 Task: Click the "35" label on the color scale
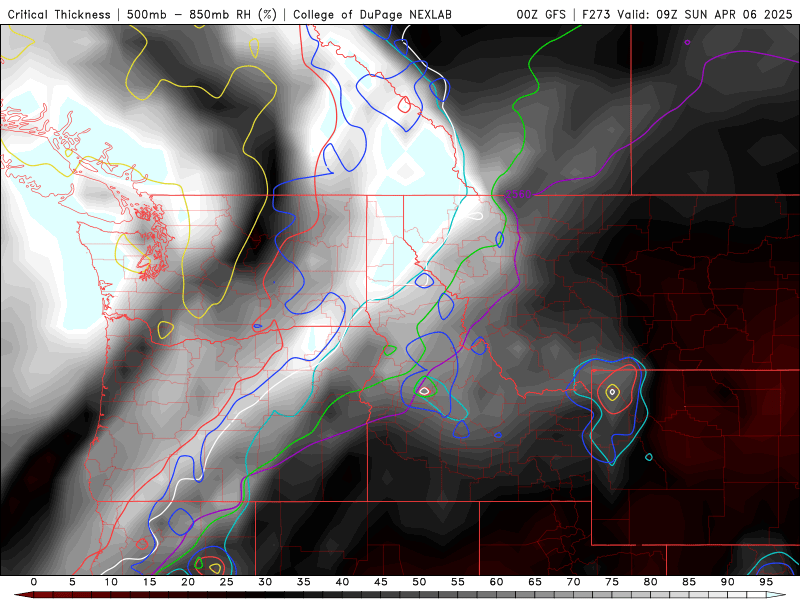[304, 582]
